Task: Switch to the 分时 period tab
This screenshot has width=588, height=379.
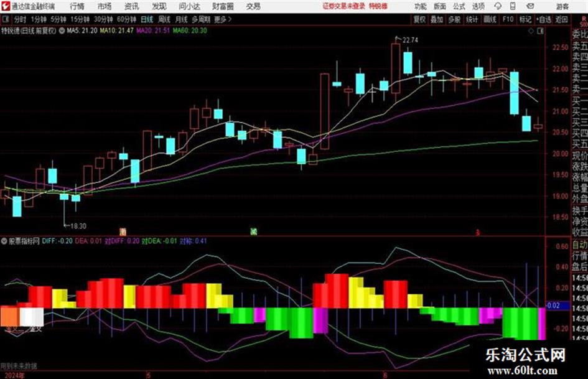Action: pyautogui.click(x=21, y=19)
